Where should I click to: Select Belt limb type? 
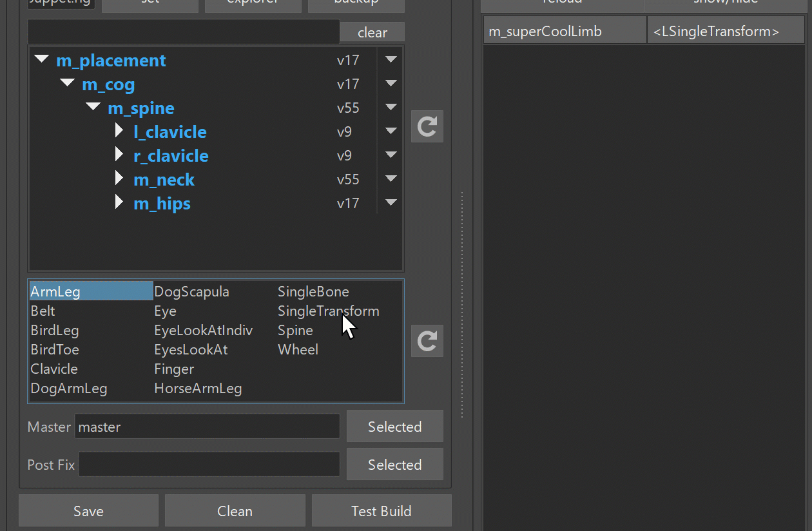[x=43, y=311]
